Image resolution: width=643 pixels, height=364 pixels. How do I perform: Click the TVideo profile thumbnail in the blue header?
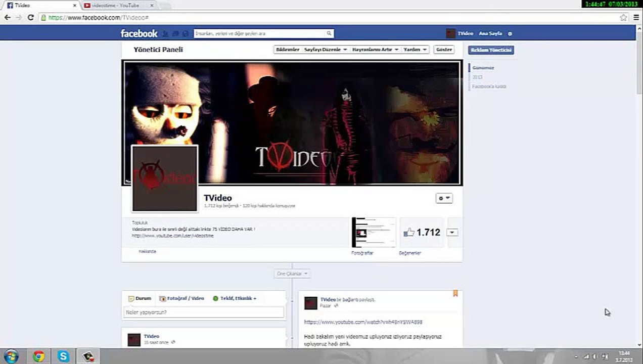451,33
